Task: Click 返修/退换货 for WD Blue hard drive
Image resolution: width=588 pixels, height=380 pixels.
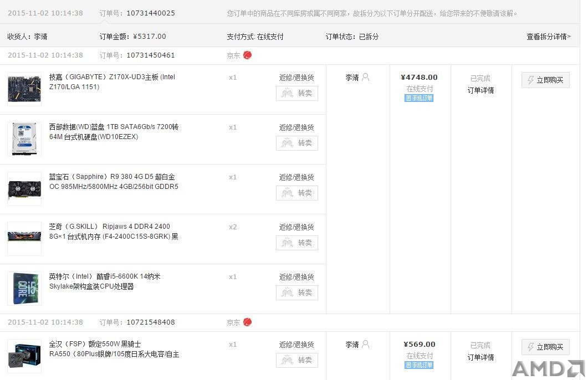Action: point(296,127)
